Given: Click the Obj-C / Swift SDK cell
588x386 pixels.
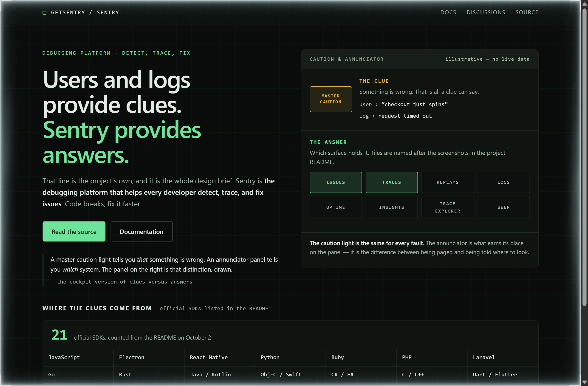Looking at the screenshot, I should [x=290, y=375].
